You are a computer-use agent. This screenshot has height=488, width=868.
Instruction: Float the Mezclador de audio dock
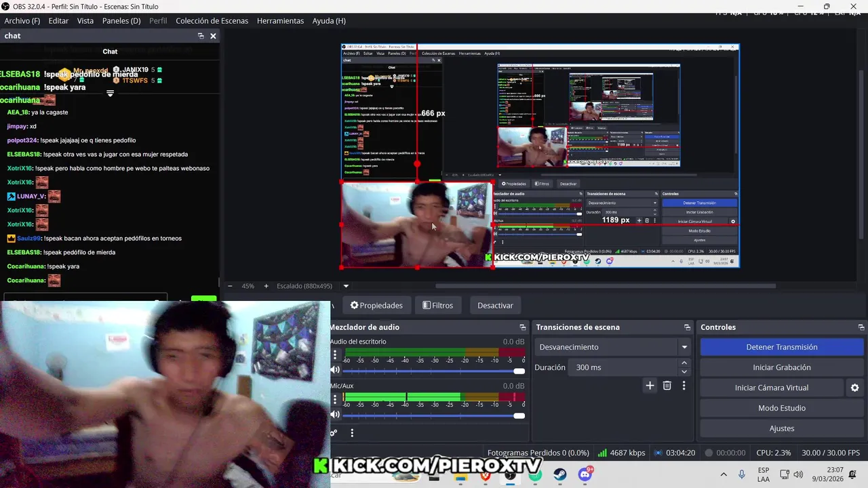tap(522, 327)
